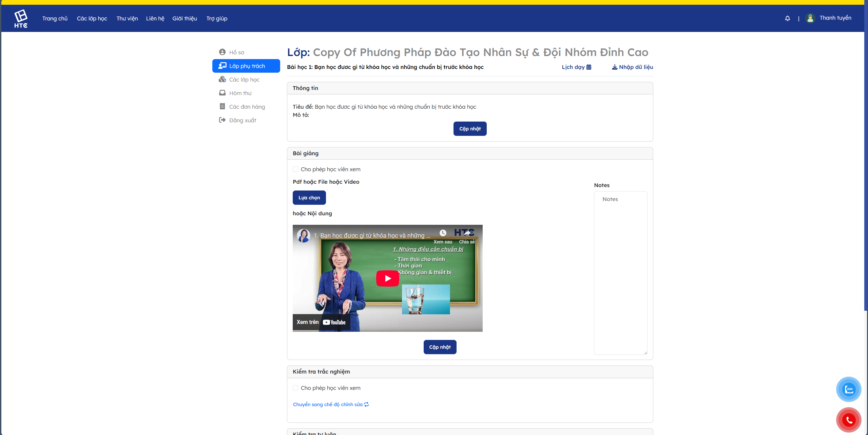Open video via Xem trên YouTube
The image size is (868, 435).
[x=321, y=322]
